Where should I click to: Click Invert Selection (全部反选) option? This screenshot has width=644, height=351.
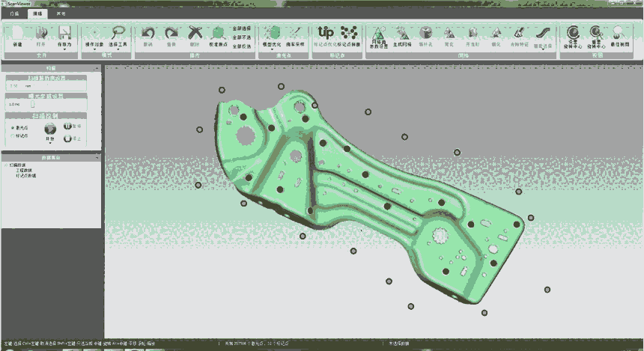pyautogui.click(x=241, y=46)
